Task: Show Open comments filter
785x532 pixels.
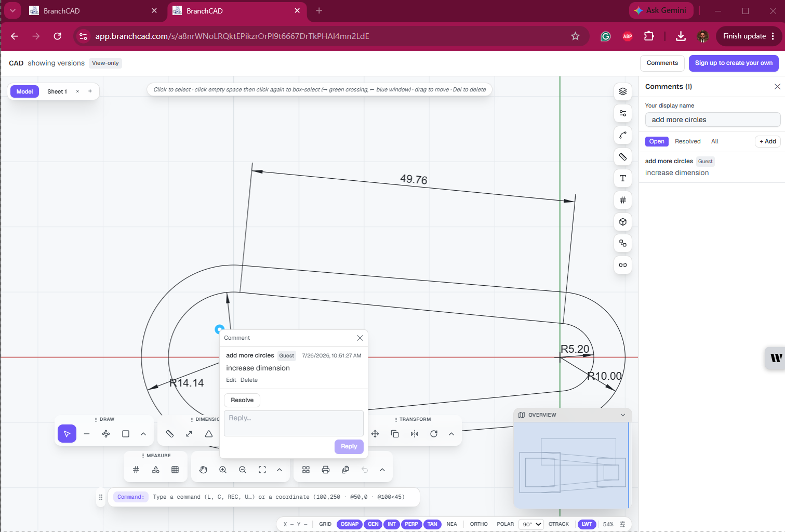Action: [x=657, y=141]
